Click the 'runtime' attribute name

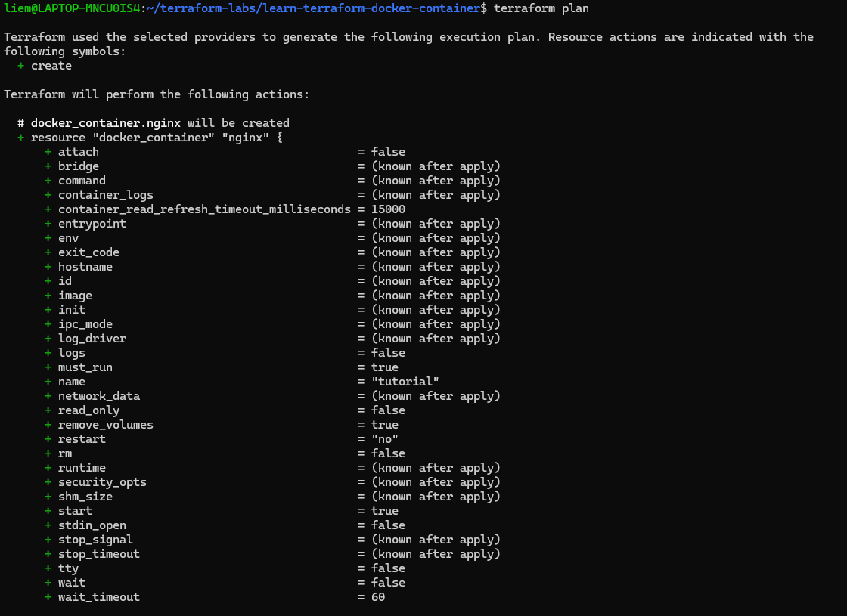[x=82, y=468]
